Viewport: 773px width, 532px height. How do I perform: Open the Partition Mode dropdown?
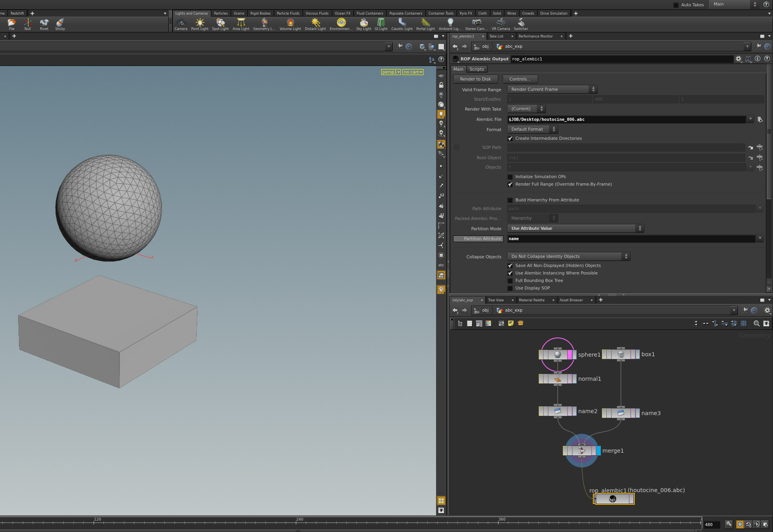[x=575, y=229]
